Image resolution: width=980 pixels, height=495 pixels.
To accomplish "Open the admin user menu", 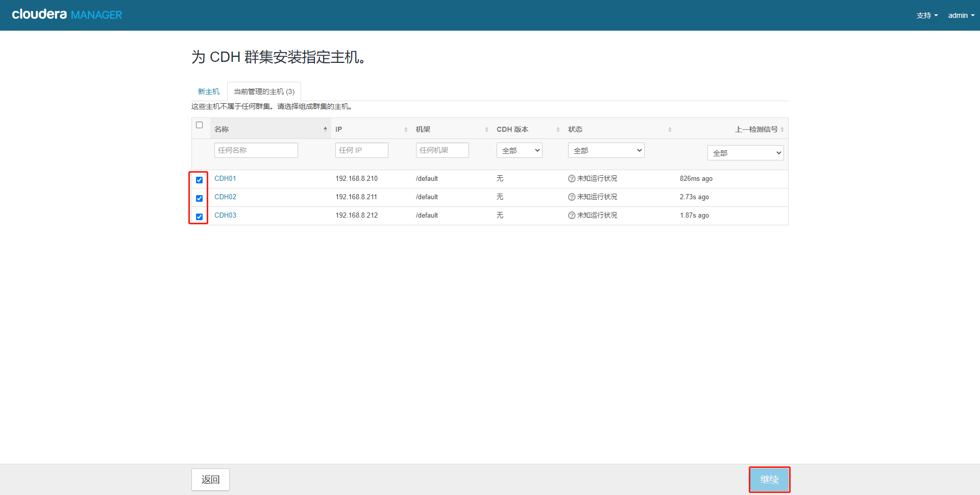I will tap(961, 15).
